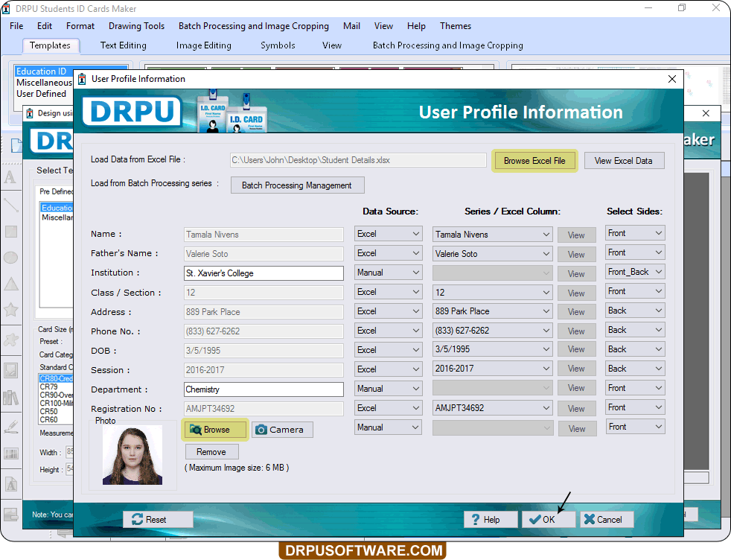The height and width of the screenshot is (560, 731).
Task: Select the barcode tool in left sidebar
Action: tap(10, 454)
